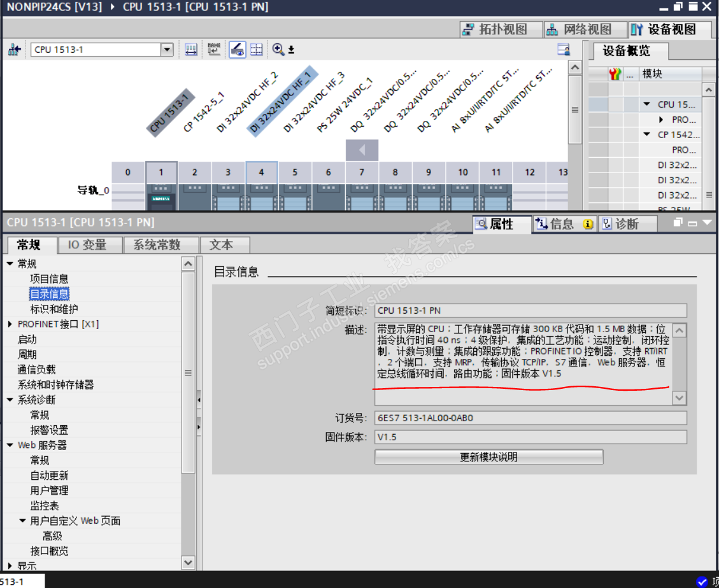Viewport: 719px width, 588px height.
Task: Click the page break grid toolbar icon
Action: pyautogui.click(x=256, y=50)
